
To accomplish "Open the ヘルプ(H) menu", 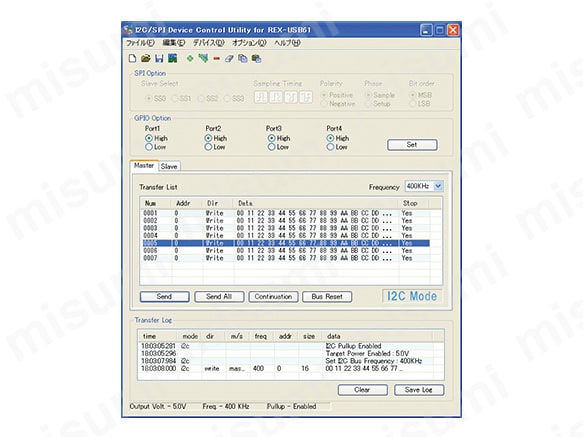I will pyautogui.click(x=287, y=43).
